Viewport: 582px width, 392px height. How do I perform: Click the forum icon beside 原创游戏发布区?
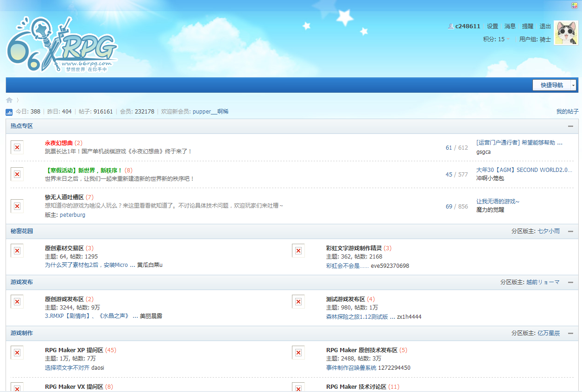click(17, 302)
